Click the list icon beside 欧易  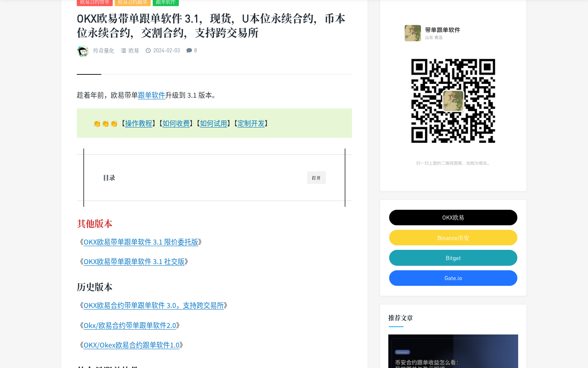click(123, 51)
